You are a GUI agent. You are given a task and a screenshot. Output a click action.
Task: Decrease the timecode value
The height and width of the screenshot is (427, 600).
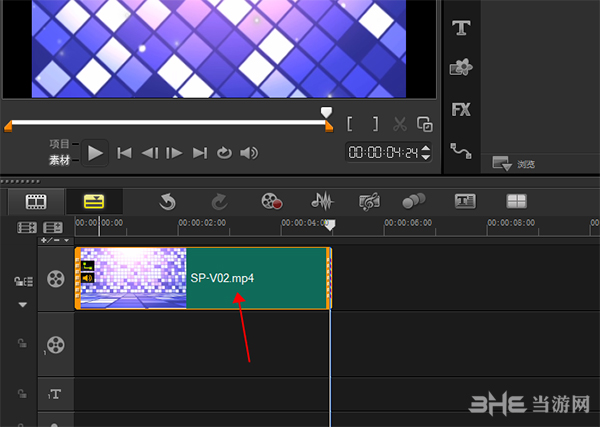point(426,157)
